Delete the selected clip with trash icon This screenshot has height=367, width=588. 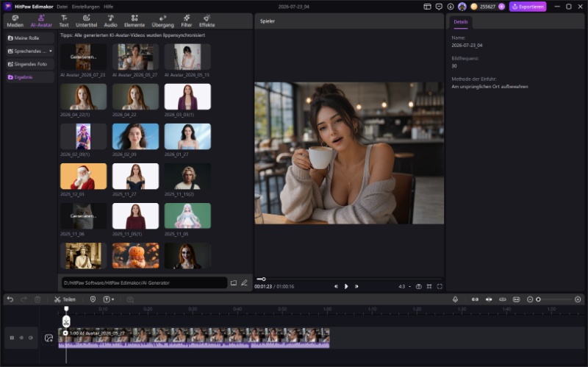pyautogui.click(x=37, y=299)
